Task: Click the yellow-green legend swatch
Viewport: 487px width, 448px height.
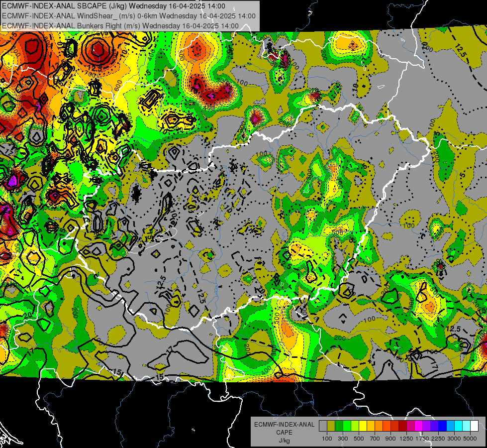Action: tap(355, 426)
